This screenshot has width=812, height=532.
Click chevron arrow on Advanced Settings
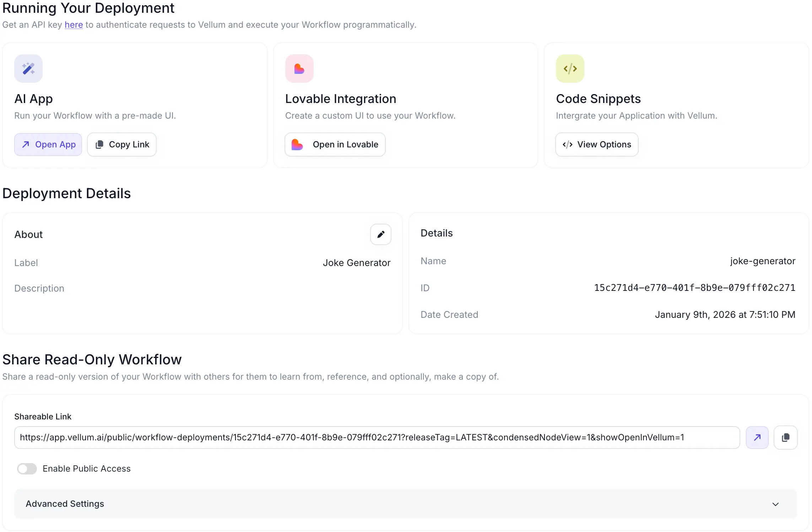[x=775, y=504]
